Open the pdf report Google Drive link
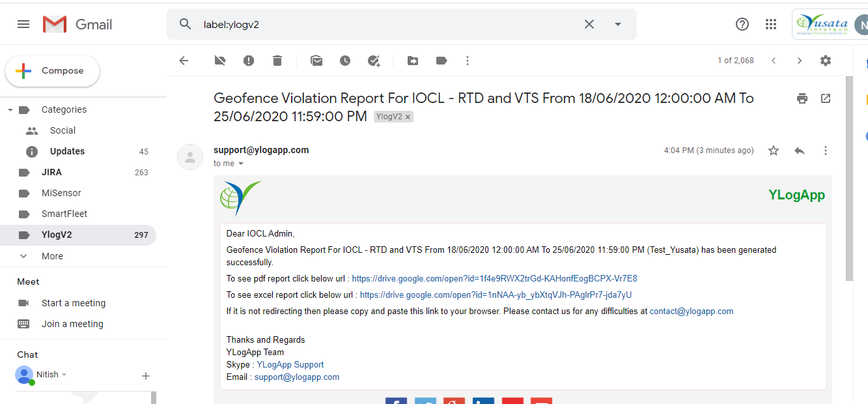868x404 pixels. pos(494,279)
